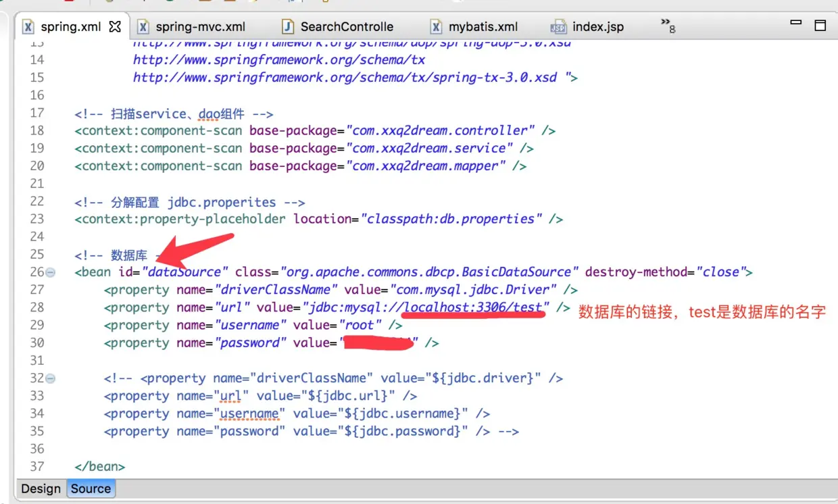Click the closing </bean> tag on line 37
This screenshot has width=838, height=504.
tap(100, 466)
